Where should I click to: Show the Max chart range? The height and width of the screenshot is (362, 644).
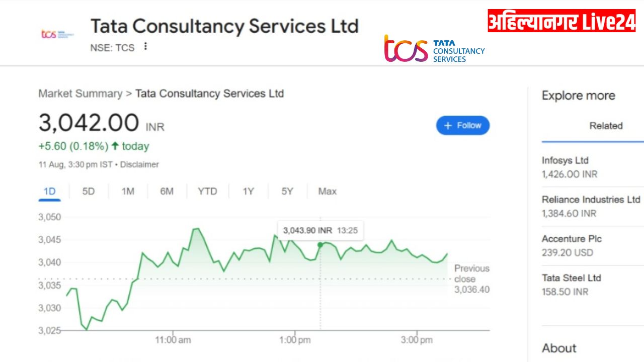[328, 192]
